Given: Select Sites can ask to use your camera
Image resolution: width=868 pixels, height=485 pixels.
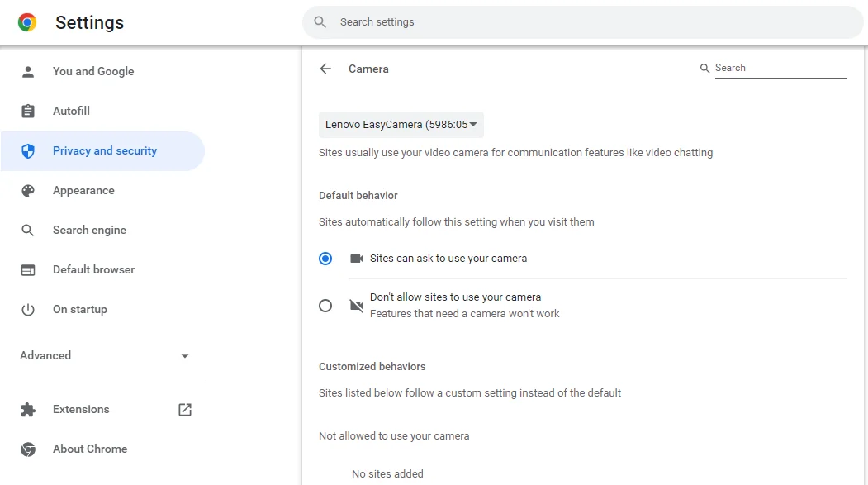Looking at the screenshot, I should [x=325, y=259].
